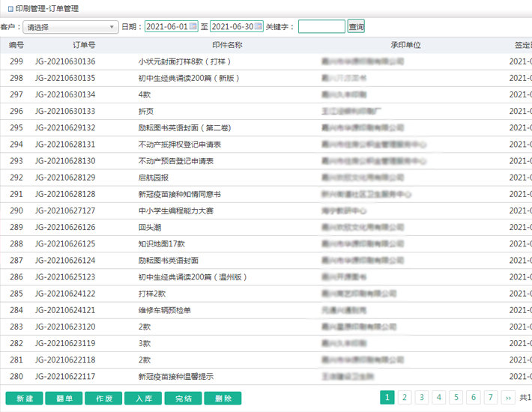Click the 入库 button
532x412 pixels.
click(x=143, y=399)
